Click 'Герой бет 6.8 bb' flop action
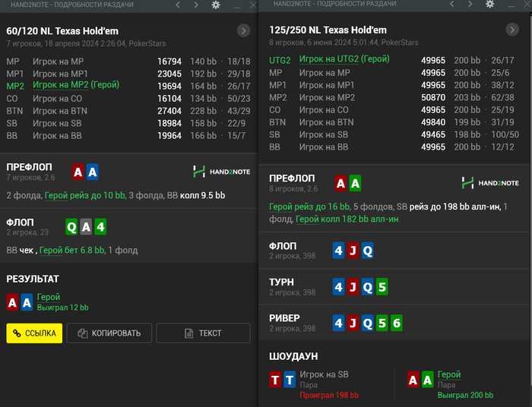 pyautogui.click(x=73, y=250)
